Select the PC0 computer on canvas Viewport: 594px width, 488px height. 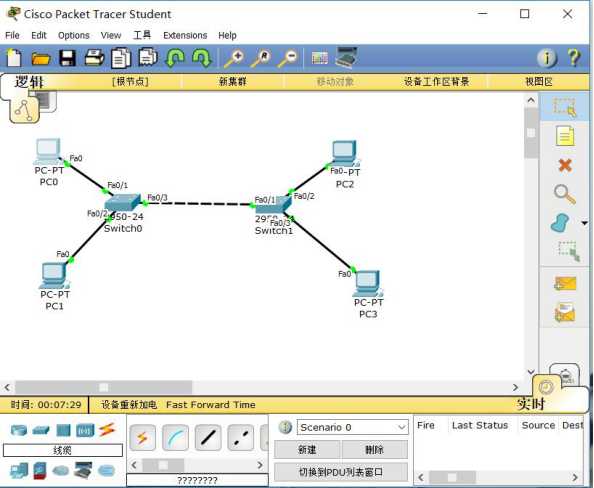[48, 152]
